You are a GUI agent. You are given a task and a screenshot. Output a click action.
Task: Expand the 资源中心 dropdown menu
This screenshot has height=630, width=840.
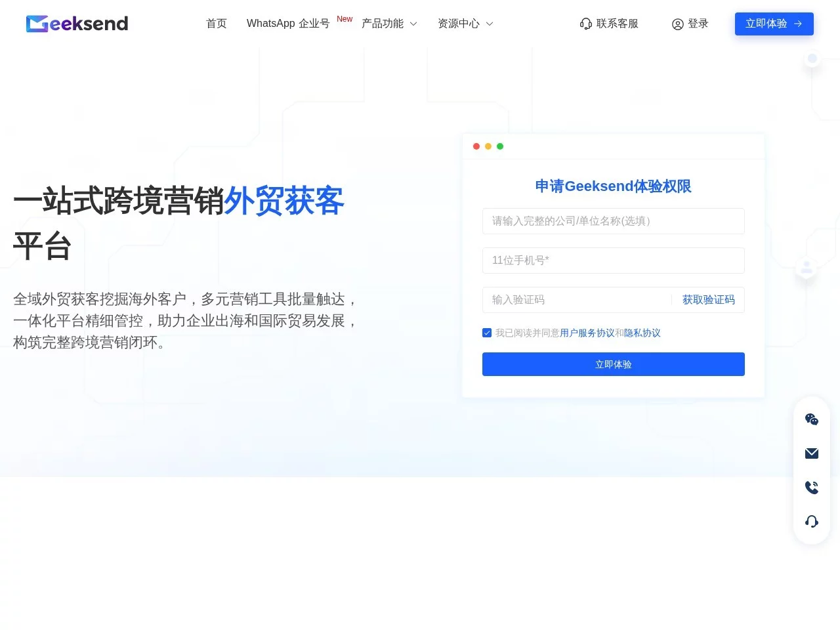coord(465,24)
